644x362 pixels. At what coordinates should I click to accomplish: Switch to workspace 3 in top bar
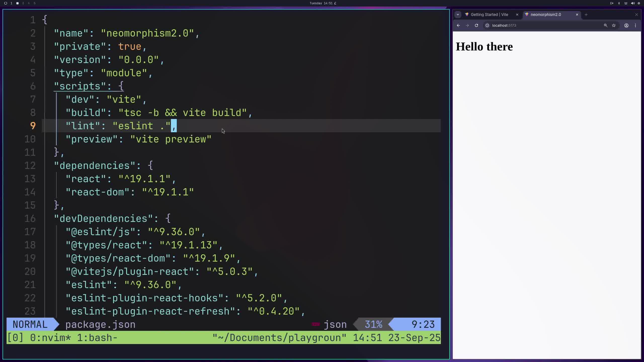(23, 3)
